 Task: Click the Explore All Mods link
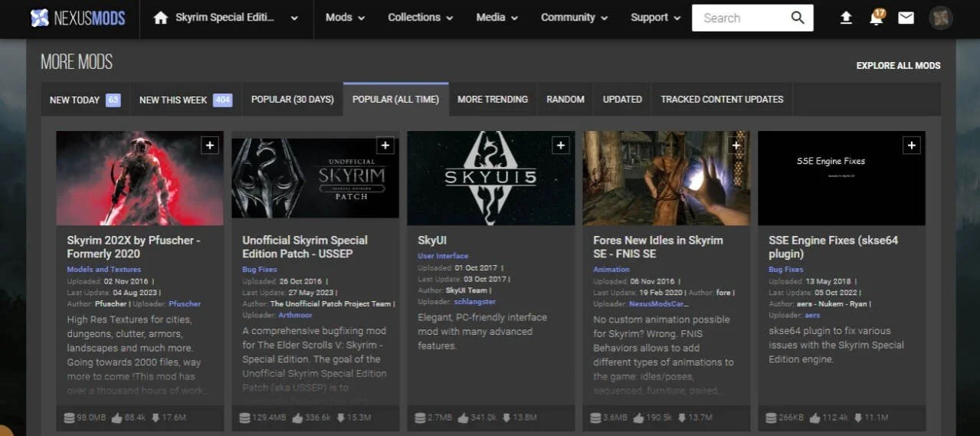click(898, 66)
